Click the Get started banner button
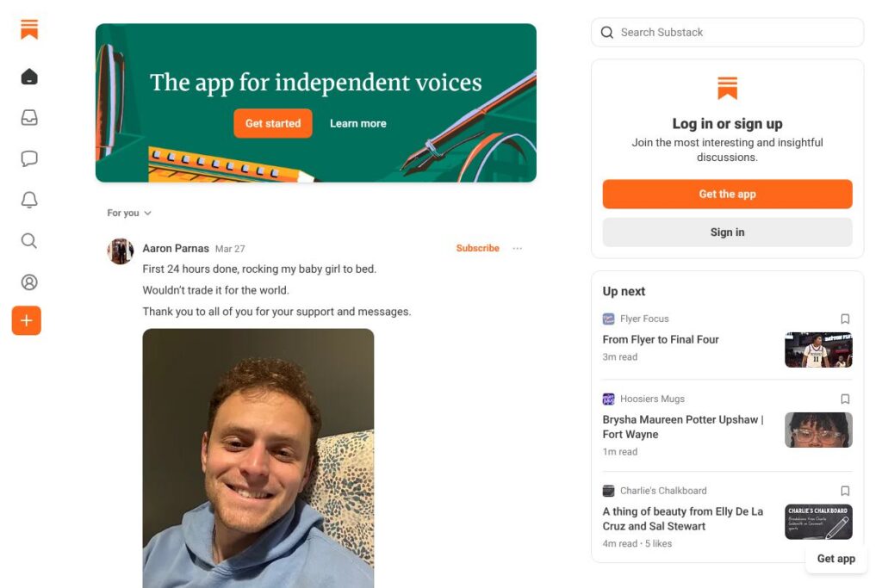Viewport: 882px width, 588px height. tap(273, 123)
